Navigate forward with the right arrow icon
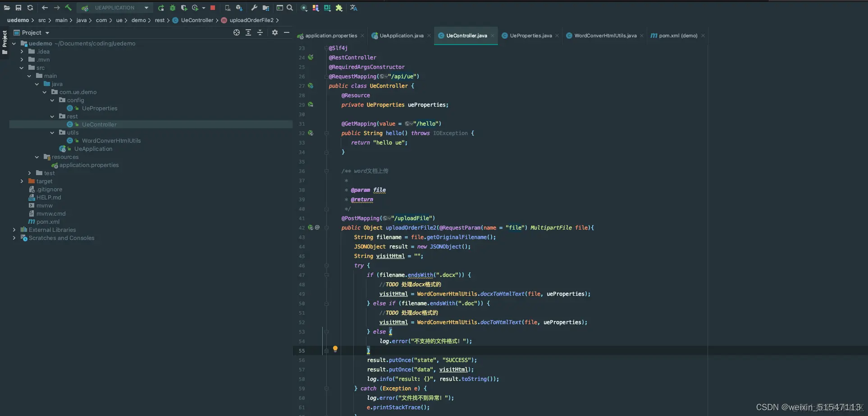Viewport: 868px width, 416px height. point(57,8)
